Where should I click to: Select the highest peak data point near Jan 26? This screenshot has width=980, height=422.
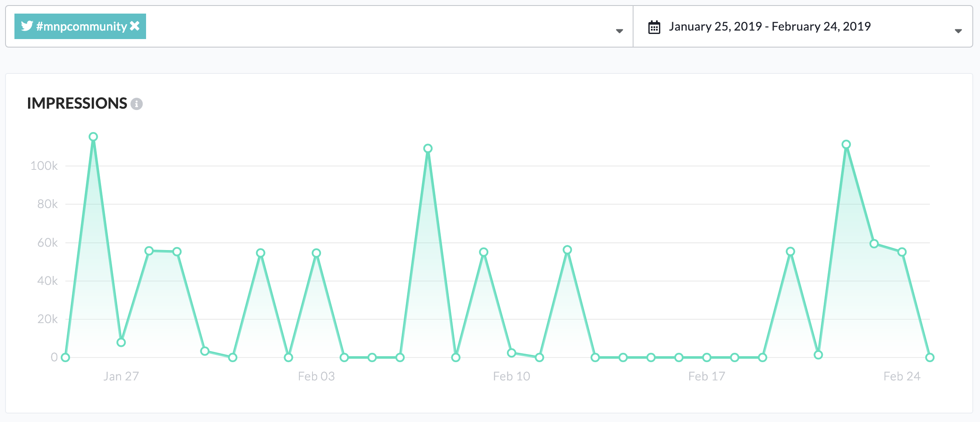pyautogui.click(x=93, y=137)
